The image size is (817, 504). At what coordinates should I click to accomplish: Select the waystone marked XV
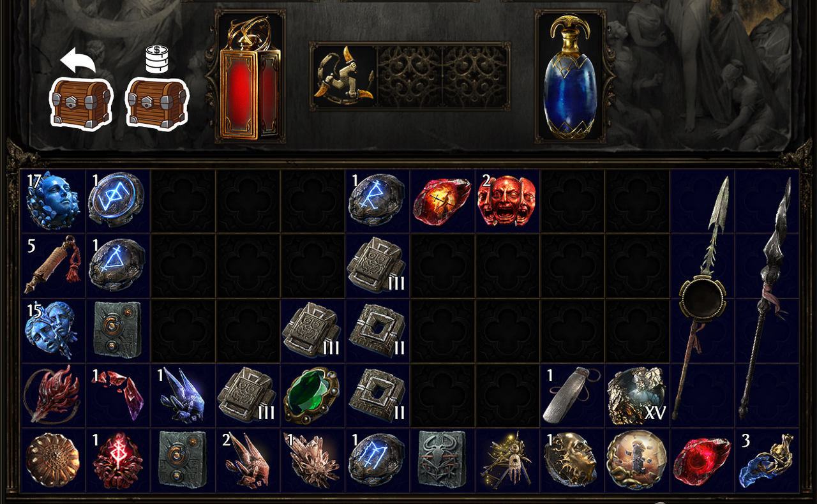click(637, 396)
